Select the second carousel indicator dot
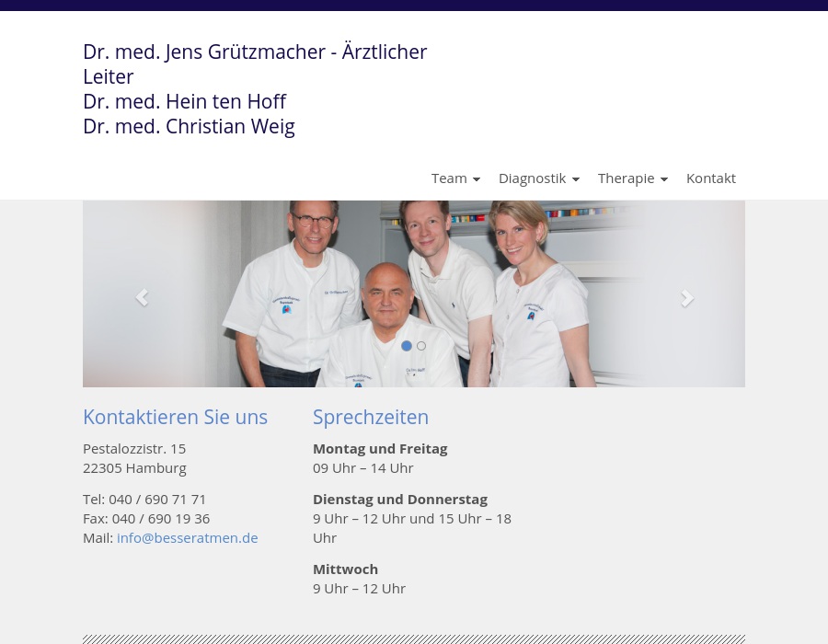Screen dimensions: 828x644 click(421, 346)
